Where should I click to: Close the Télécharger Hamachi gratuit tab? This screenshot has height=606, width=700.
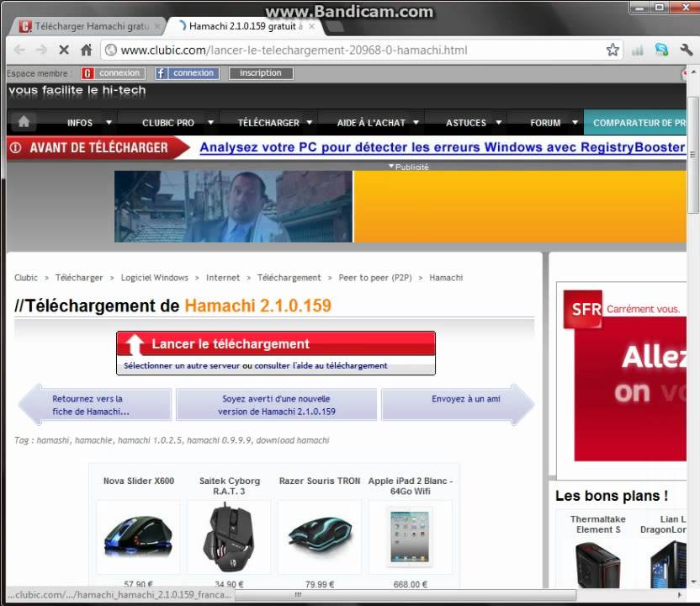157,26
